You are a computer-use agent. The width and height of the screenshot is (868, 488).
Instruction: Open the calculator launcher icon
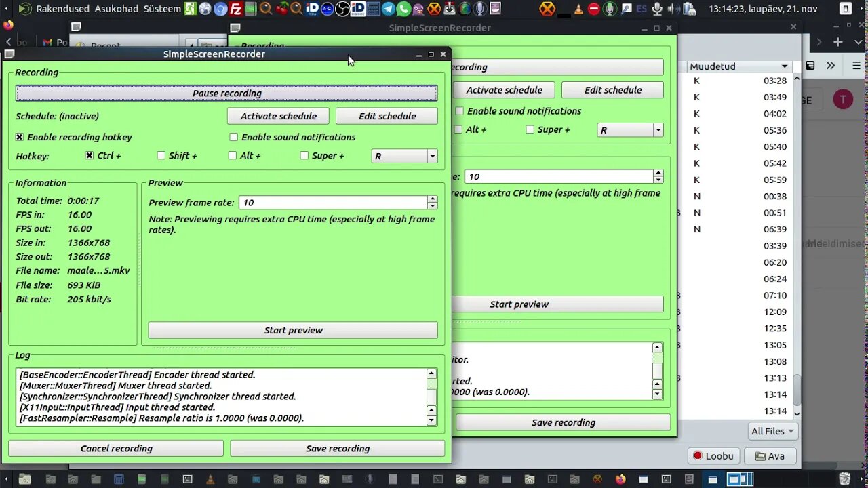click(x=373, y=9)
